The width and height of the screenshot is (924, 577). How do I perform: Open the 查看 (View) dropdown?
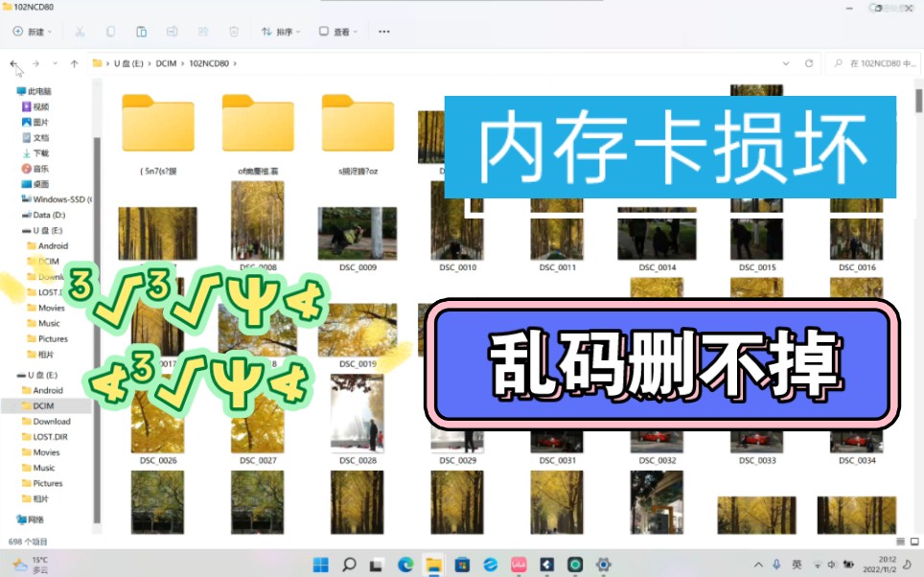(341, 31)
